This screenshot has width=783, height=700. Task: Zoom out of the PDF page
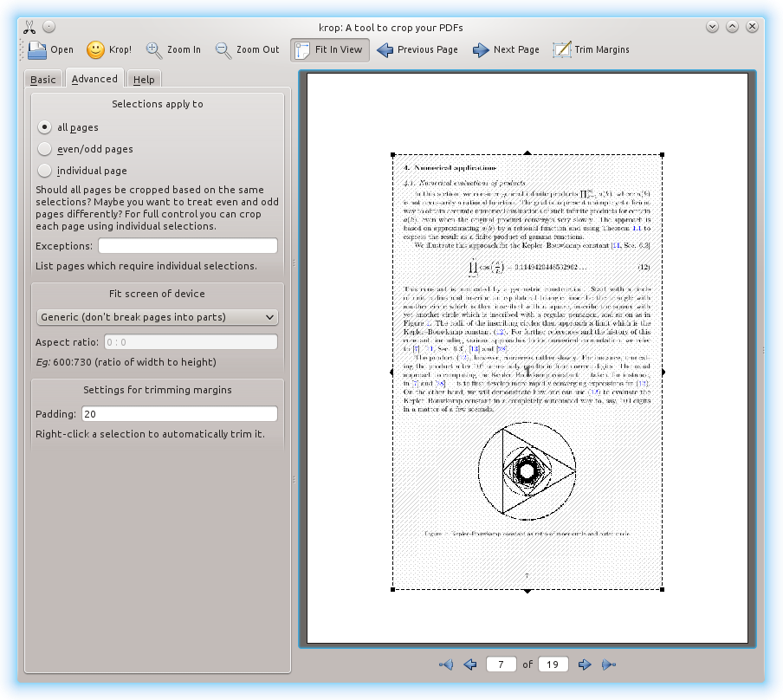(x=247, y=50)
